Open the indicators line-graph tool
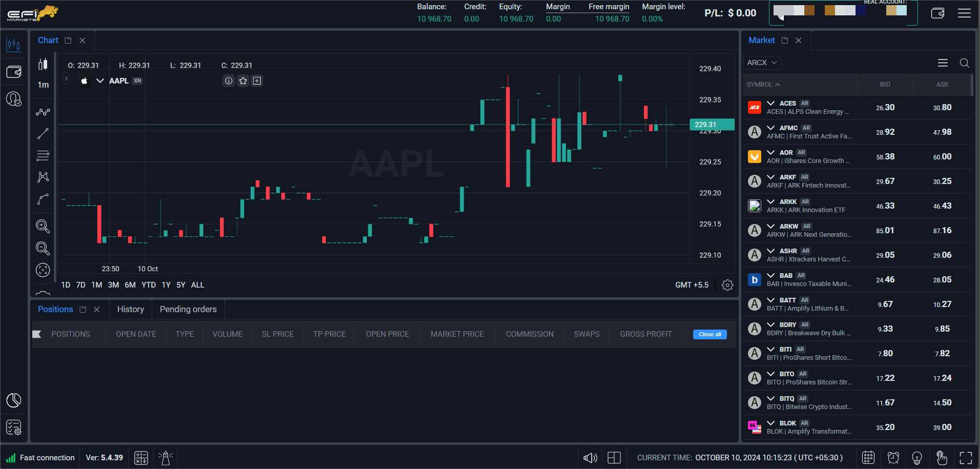Image resolution: width=980 pixels, height=469 pixels. (x=43, y=112)
